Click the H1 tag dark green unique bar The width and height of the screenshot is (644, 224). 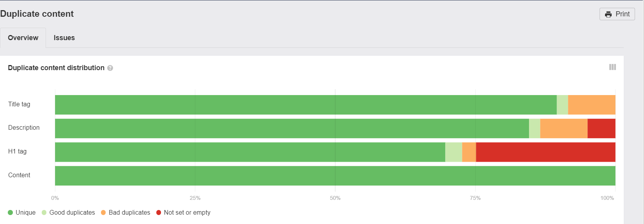click(250, 152)
